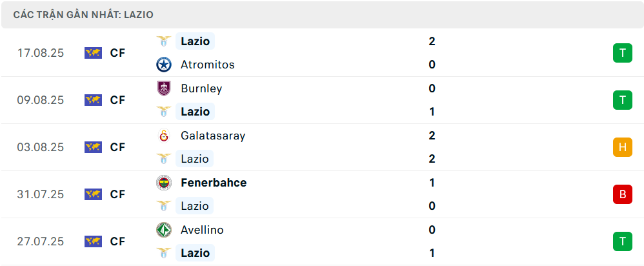Viewport: 644px width, 266px height.
Task: Open the Avellino team link
Action: tap(203, 230)
